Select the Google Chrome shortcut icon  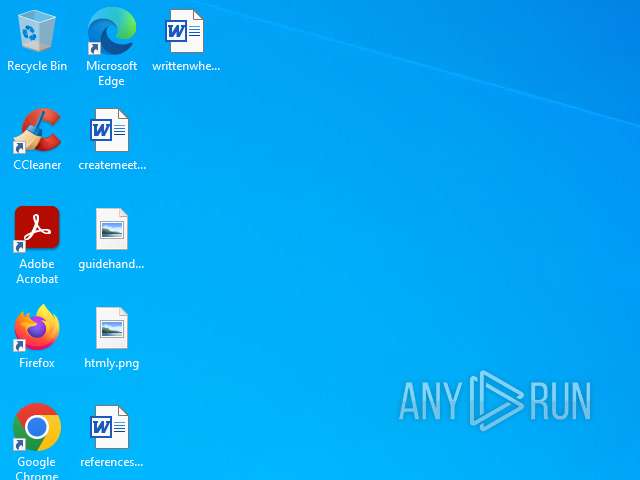(37, 427)
